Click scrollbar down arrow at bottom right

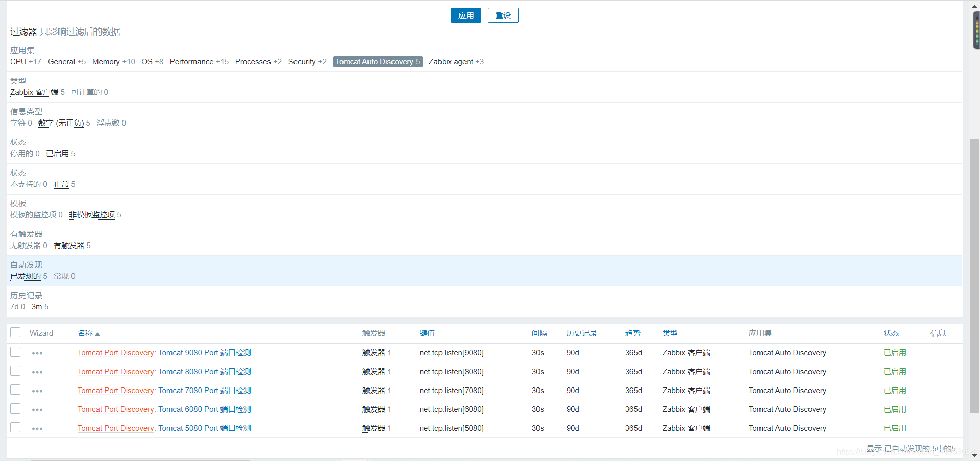[x=974, y=455]
